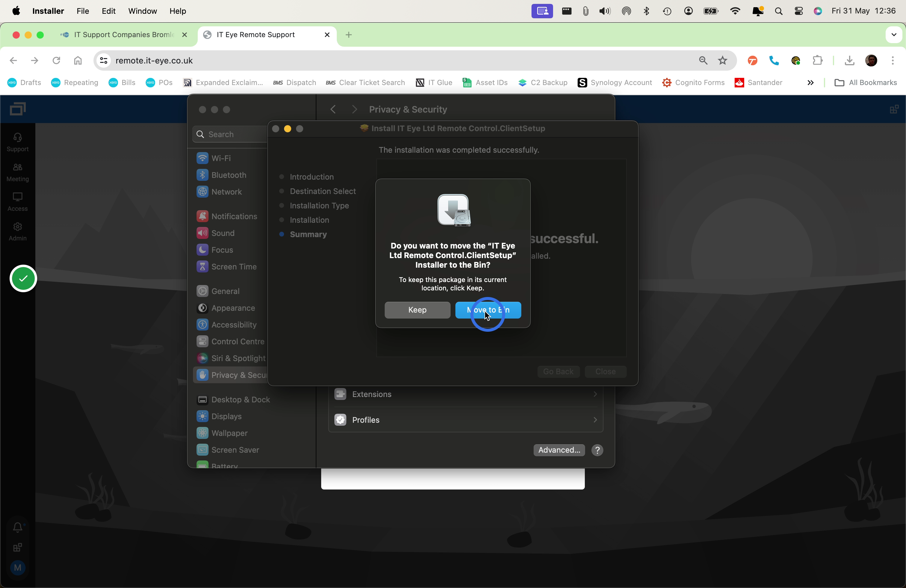The width and height of the screenshot is (906, 588).
Task: Select Network in System Settings sidebar
Action: 230,192
